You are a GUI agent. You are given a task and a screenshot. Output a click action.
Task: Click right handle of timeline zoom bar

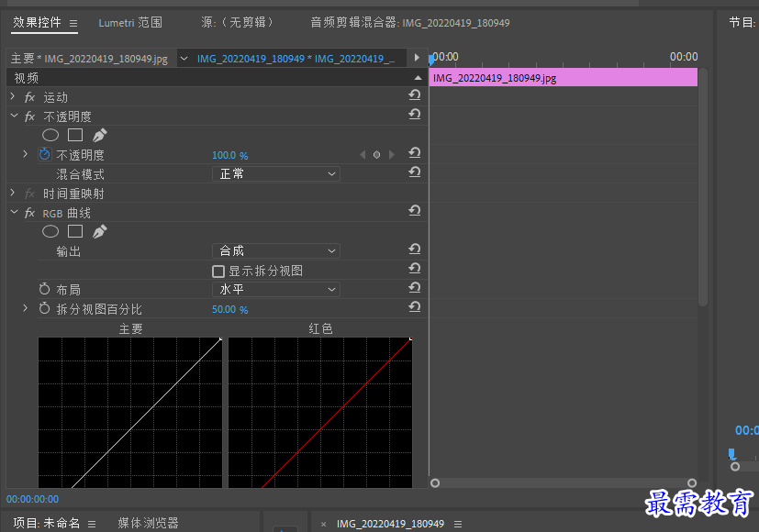692,482
